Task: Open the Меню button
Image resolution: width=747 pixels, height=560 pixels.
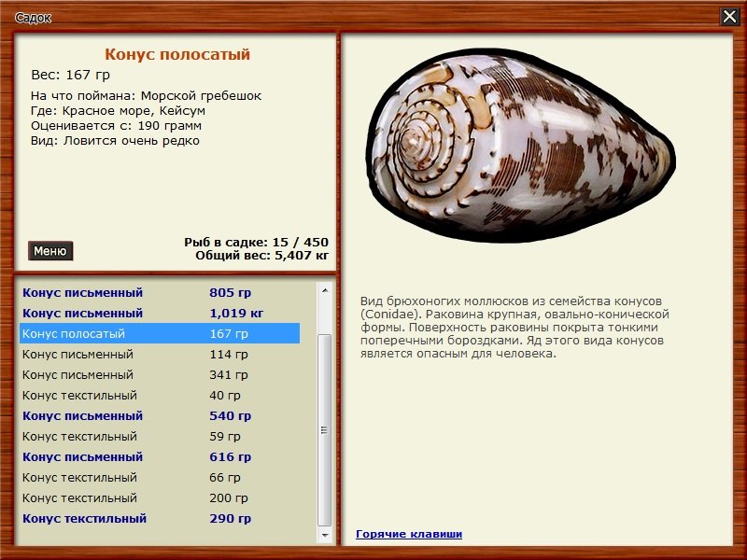Action: tap(50, 250)
